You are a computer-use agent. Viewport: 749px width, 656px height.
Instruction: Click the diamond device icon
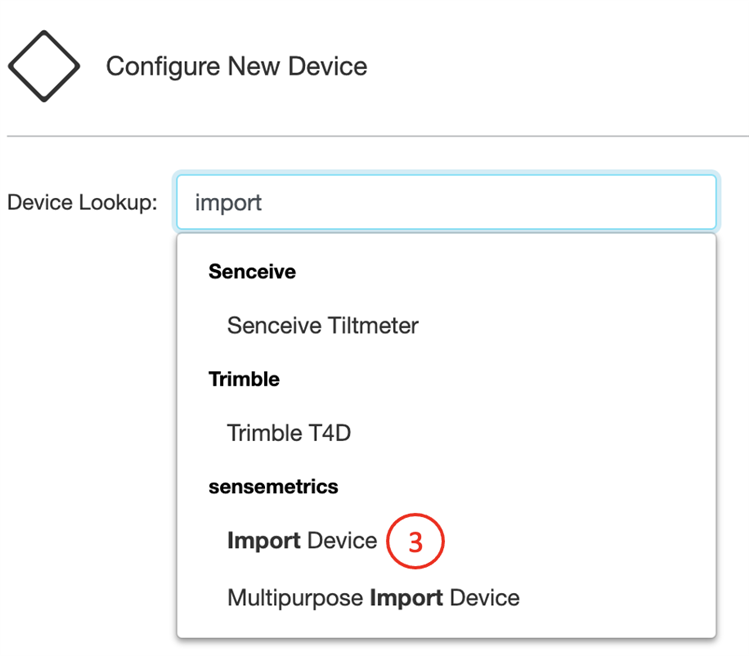[x=44, y=66]
